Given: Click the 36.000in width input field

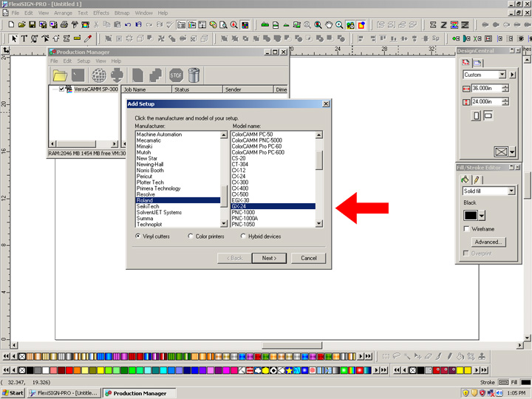Looking at the screenshot, I should click(486, 88).
